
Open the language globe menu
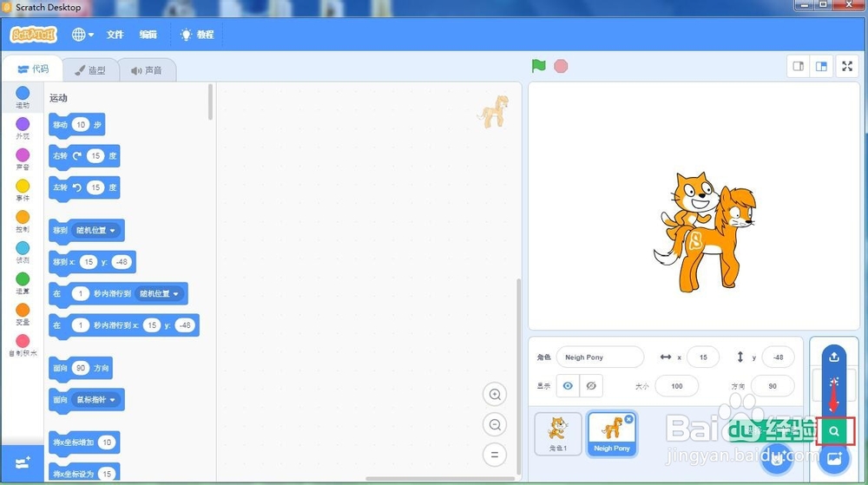tap(82, 35)
